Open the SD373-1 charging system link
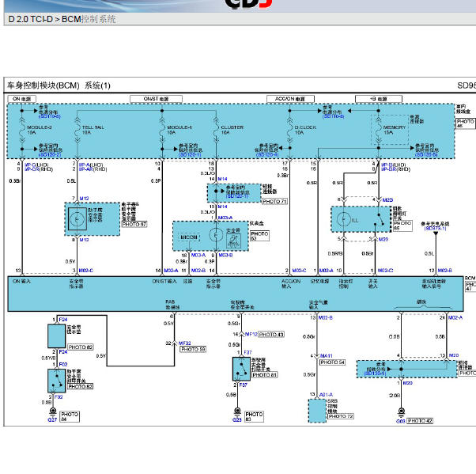 click(x=436, y=228)
